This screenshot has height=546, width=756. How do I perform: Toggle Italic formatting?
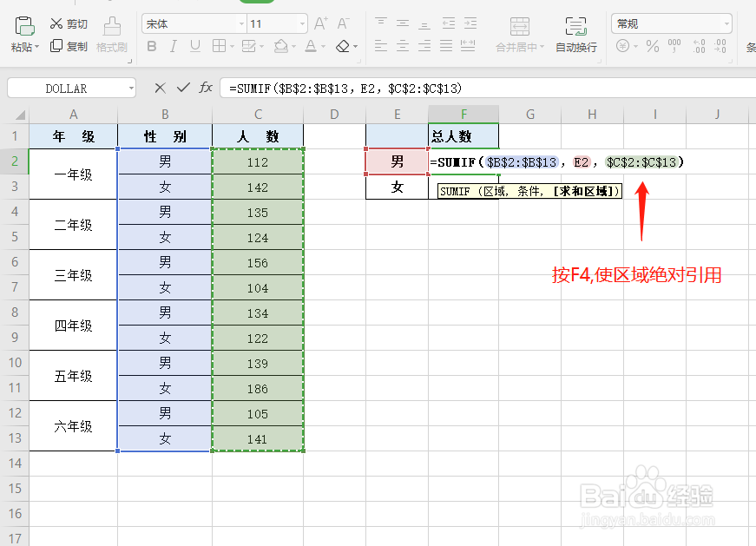173,46
